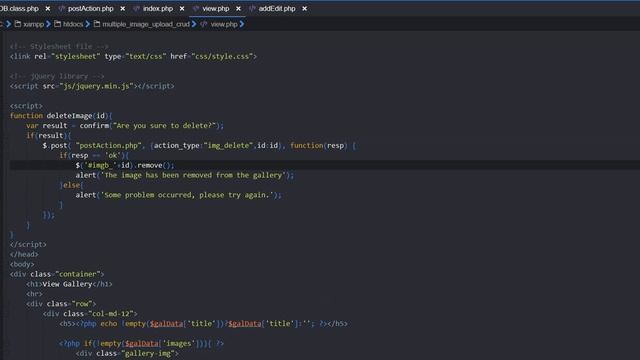Click the 'image has been removed' alert text
Screen dimensions: 640x360
click(193, 175)
